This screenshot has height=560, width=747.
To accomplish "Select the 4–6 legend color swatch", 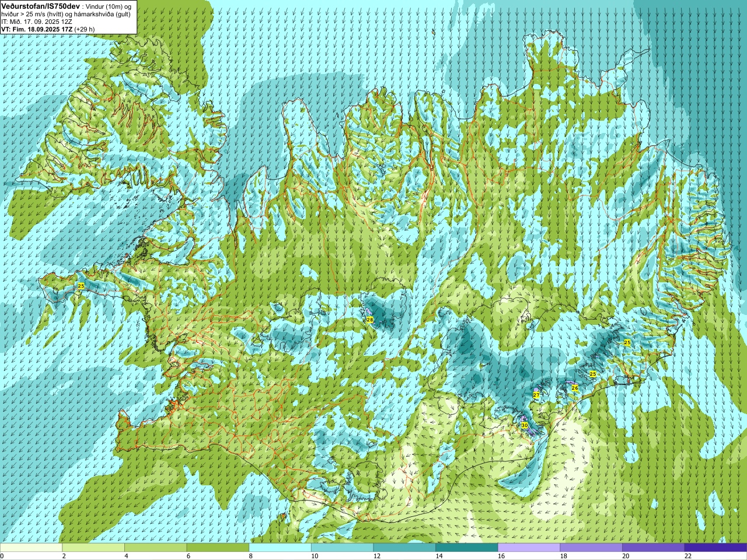I will (x=155, y=548).
